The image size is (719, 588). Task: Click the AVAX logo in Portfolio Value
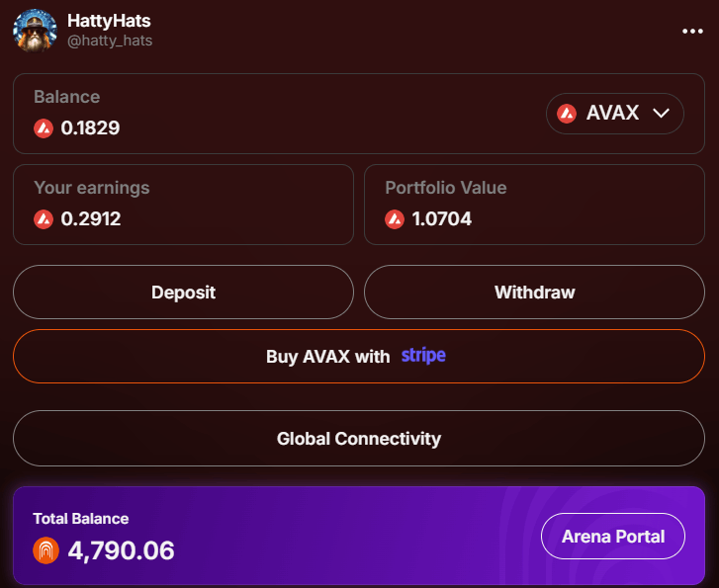[x=395, y=219]
